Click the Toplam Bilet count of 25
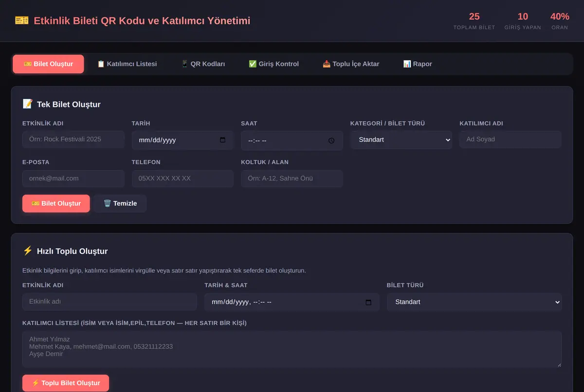584x392 pixels. pos(474,17)
